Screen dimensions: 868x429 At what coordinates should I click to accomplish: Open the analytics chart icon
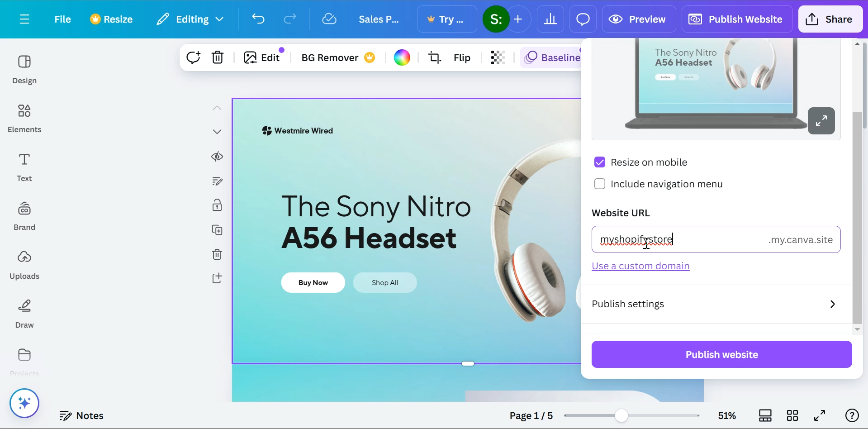[550, 19]
